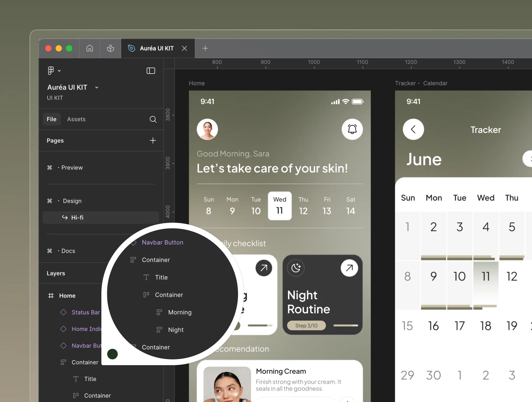Click the June month heading
The width and height of the screenshot is (532, 402).
click(424, 159)
